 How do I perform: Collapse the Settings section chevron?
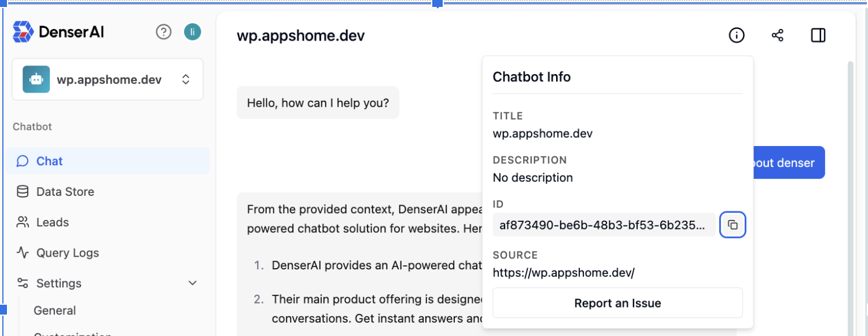(192, 283)
